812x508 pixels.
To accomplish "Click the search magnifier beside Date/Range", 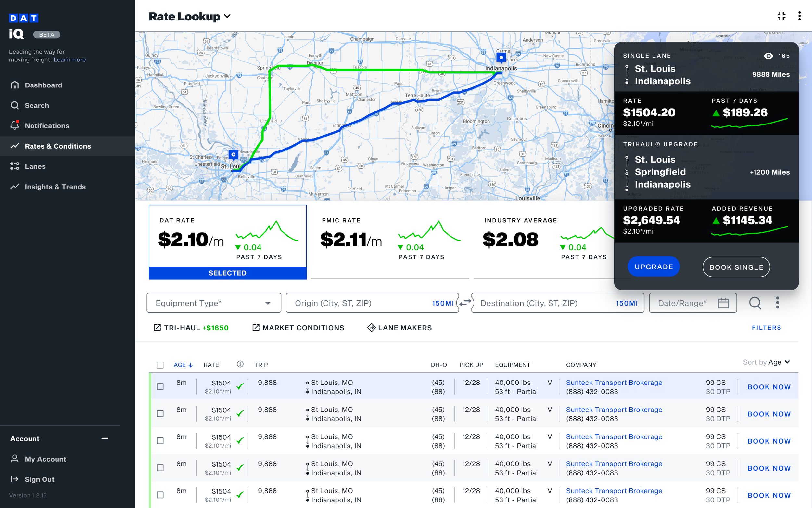I will 755,303.
